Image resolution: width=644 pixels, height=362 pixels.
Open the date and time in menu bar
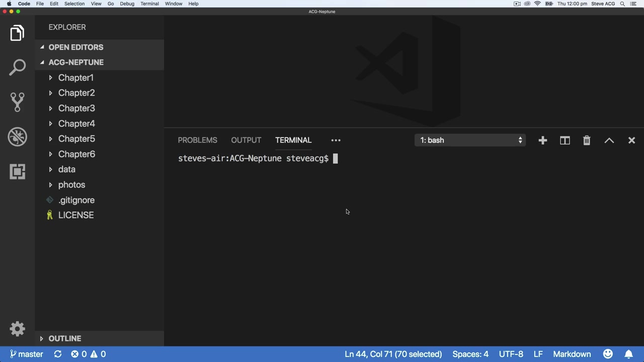click(x=572, y=4)
